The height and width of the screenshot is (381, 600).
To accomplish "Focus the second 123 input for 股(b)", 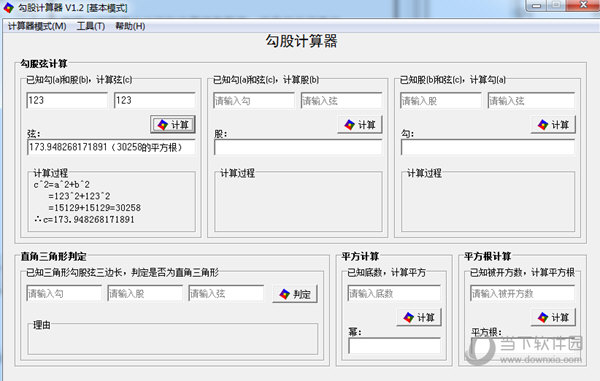I will click(155, 101).
